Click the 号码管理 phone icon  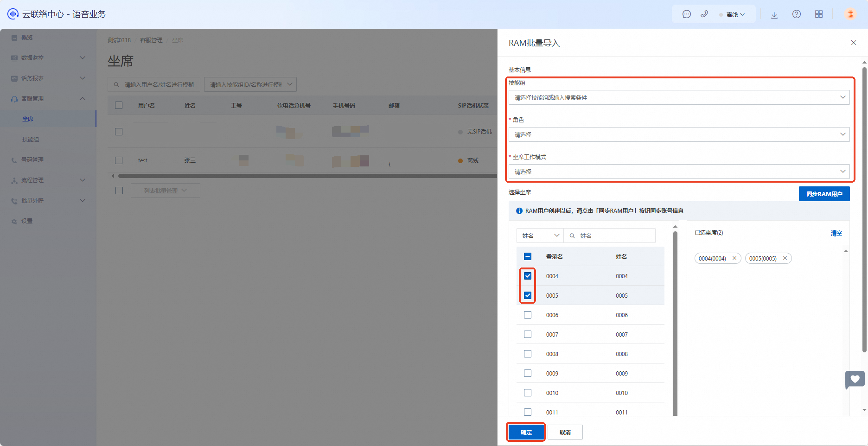[14, 160]
